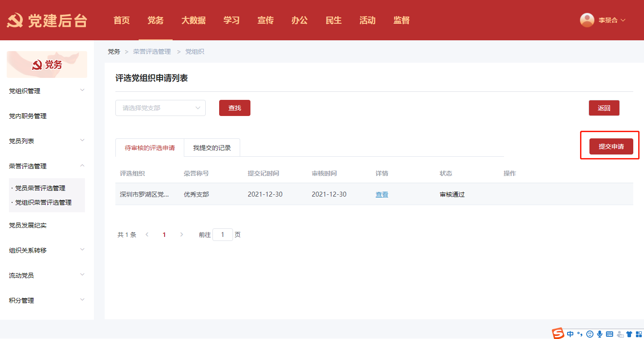Screen dimensions: 644x339
Task: Open the IME toolbox grid icon
Action: (639, 334)
